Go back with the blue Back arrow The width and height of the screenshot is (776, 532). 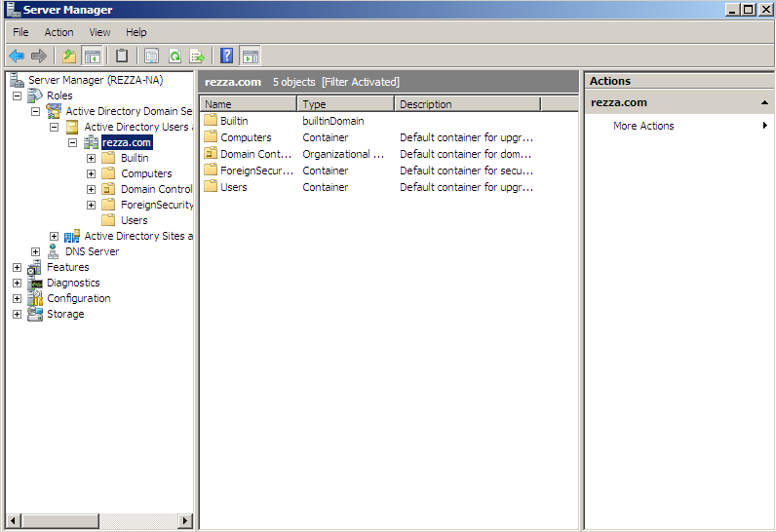17,56
